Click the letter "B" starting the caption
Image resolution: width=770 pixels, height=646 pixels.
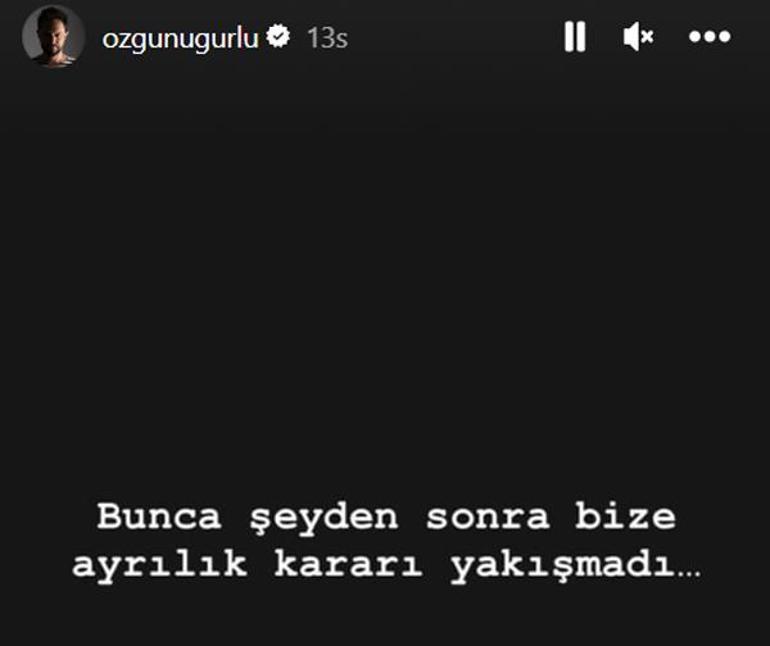tap(109, 517)
